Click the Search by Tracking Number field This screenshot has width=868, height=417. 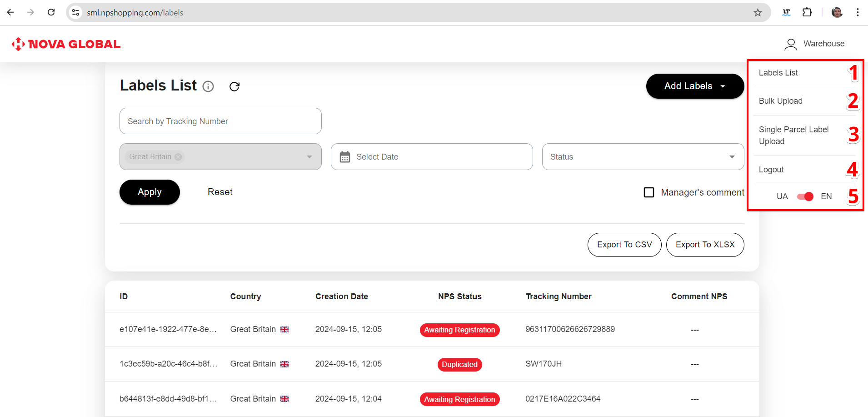(x=220, y=121)
